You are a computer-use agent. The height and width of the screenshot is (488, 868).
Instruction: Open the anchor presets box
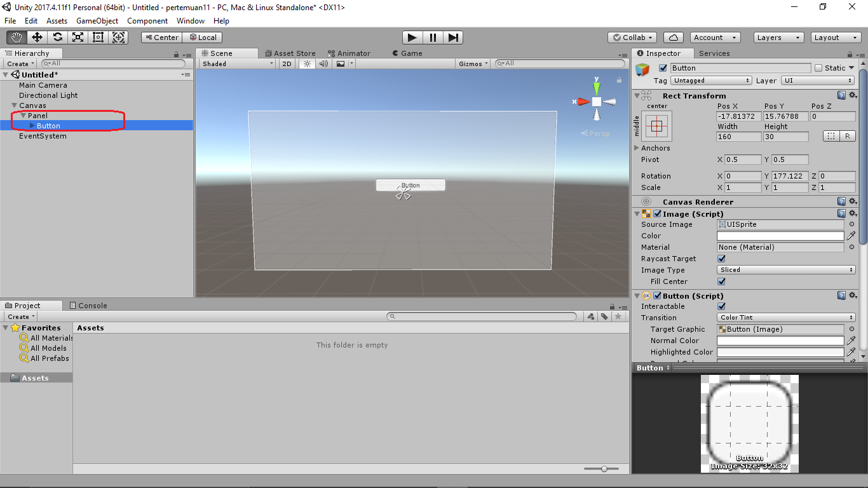[657, 126]
